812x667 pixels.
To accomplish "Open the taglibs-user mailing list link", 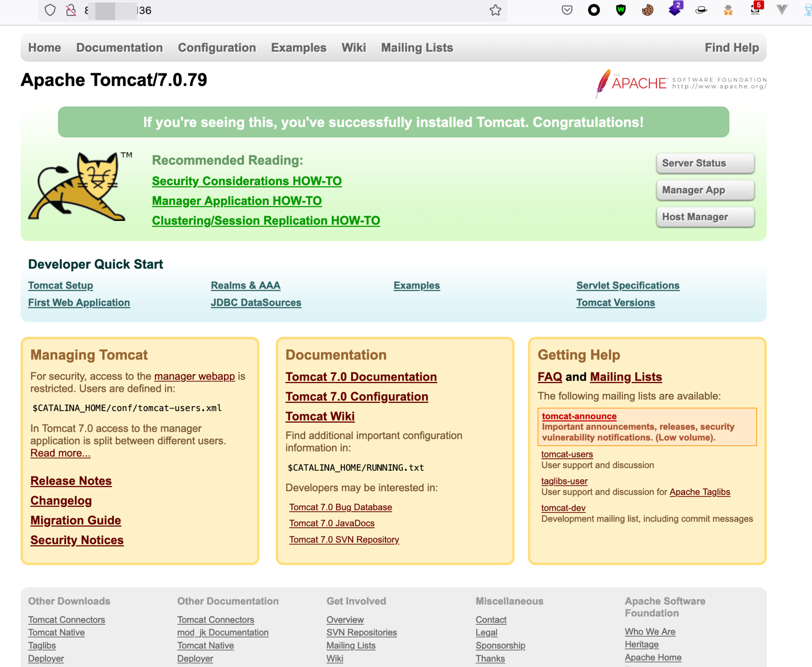I will pyautogui.click(x=564, y=481).
